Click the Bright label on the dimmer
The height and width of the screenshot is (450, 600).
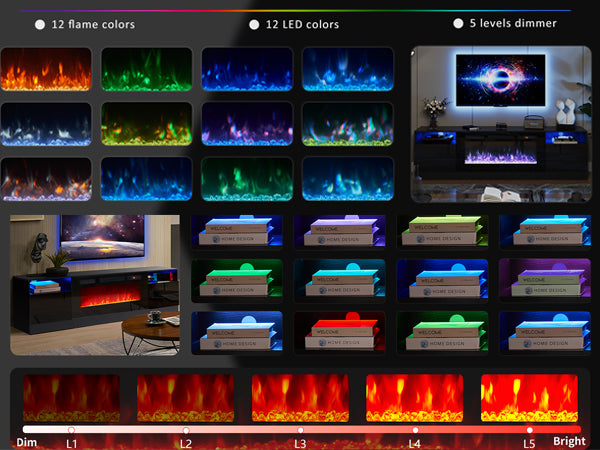[570, 441]
